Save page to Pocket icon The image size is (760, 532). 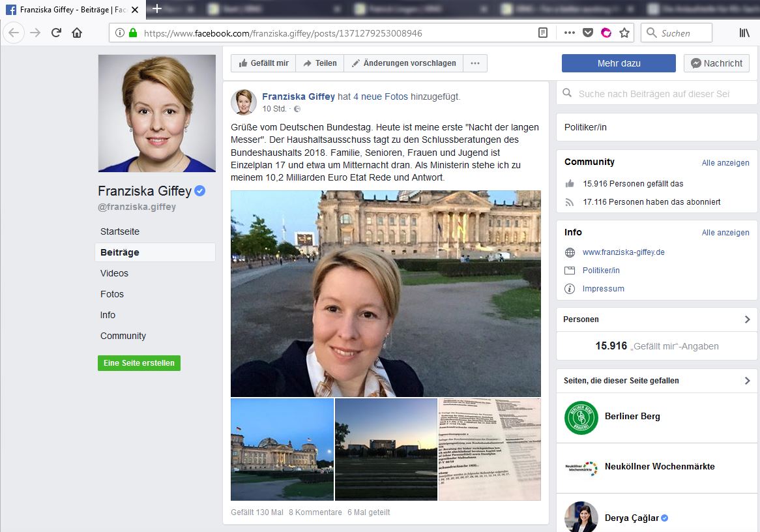point(588,33)
